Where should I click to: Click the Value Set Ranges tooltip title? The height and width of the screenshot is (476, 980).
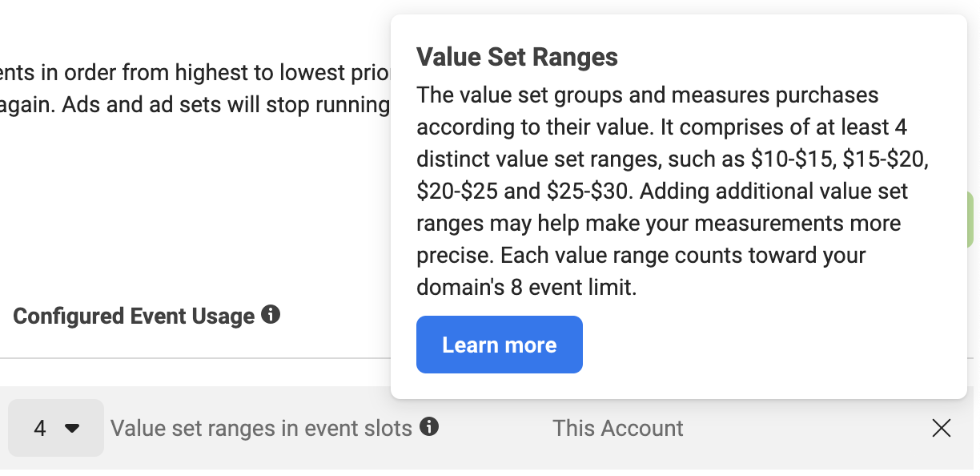[x=517, y=57]
